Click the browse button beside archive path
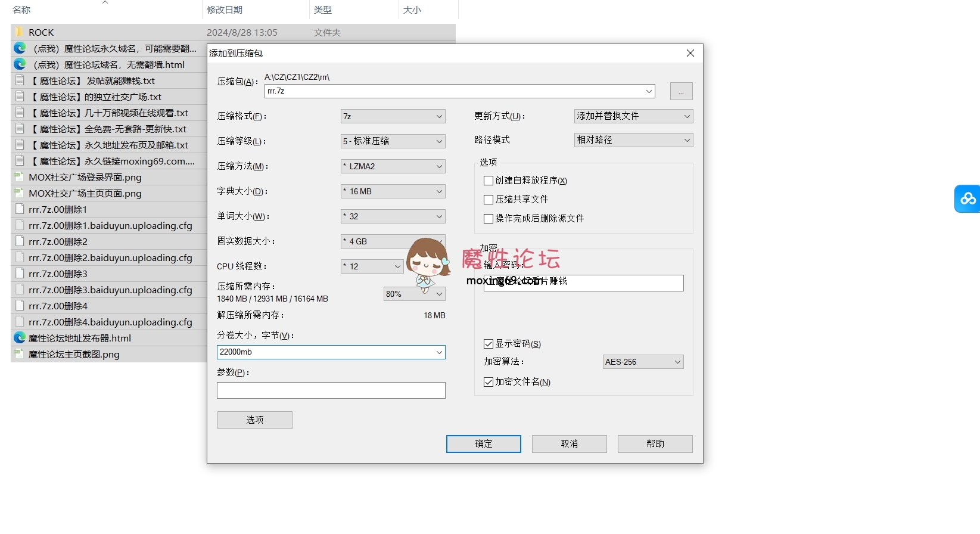This screenshot has width=980, height=534. click(681, 91)
